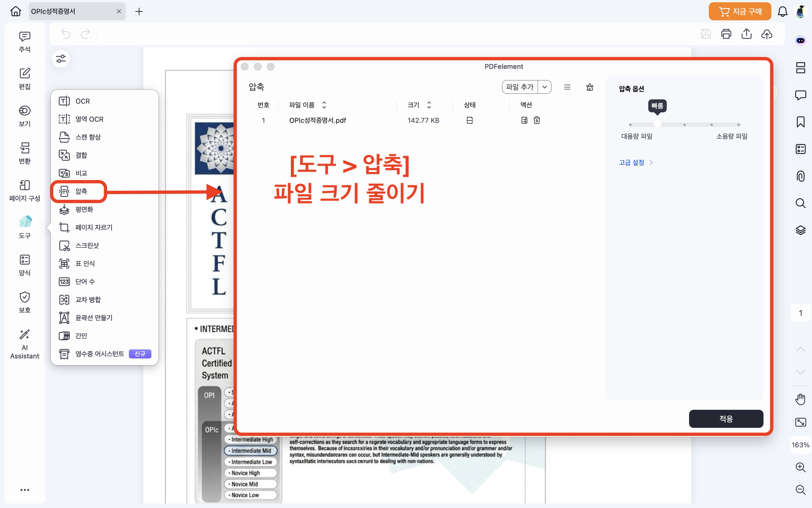
Task: Open the 주석 annotation panel
Action: point(25,42)
